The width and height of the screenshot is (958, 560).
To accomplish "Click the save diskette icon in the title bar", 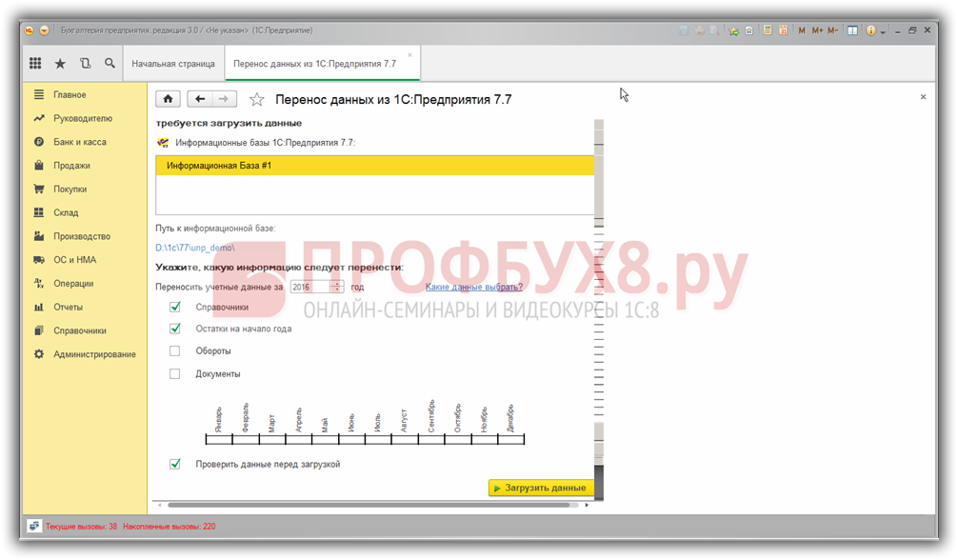I will pyautogui.click(x=683, y=30).
